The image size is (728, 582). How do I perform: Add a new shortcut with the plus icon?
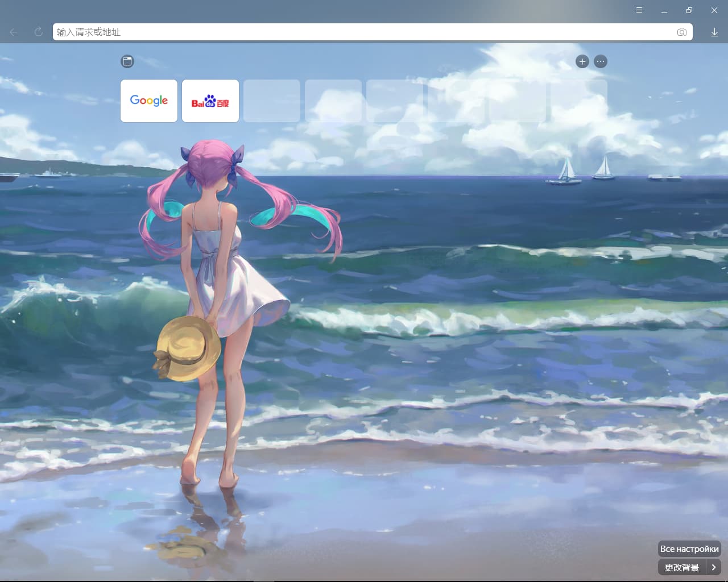click(x=582, y=61)
